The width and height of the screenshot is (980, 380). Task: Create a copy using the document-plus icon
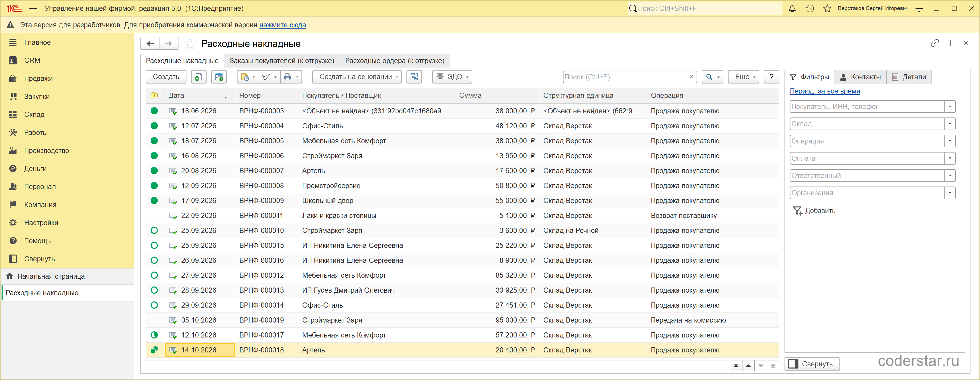(199, 77)
